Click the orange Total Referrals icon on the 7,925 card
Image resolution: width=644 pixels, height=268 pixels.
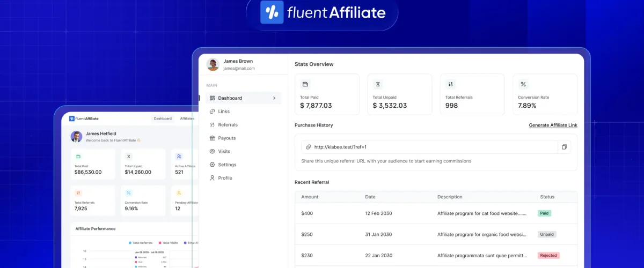click(x=78, y=193)
